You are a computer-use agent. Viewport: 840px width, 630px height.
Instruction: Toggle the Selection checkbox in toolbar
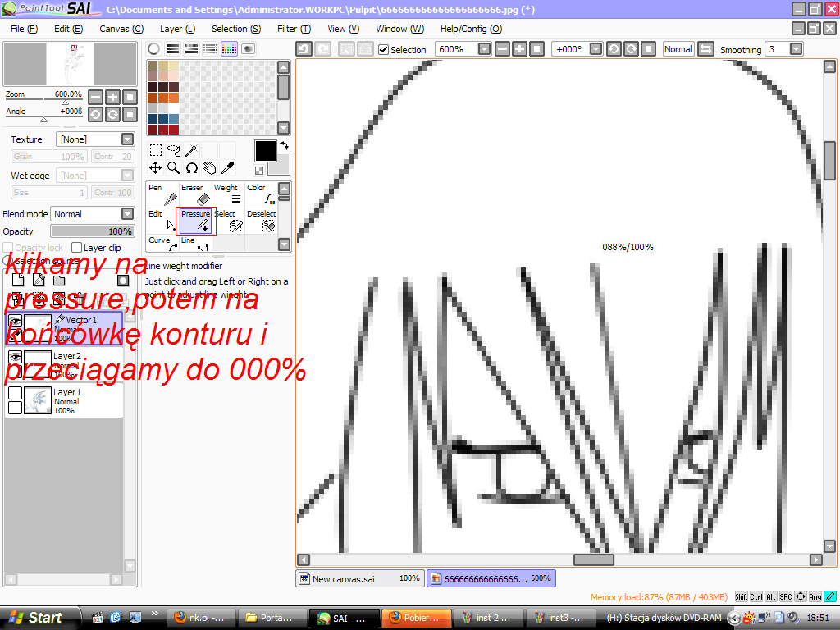(384, 50)
